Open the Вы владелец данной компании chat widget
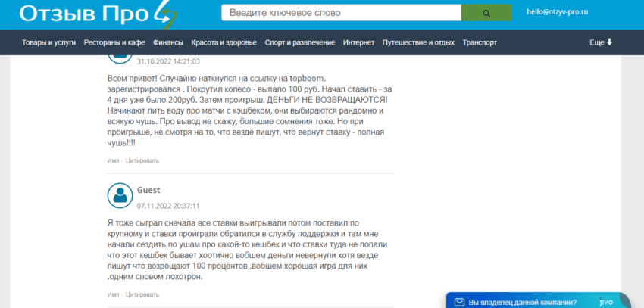 (x=538, y=300)
